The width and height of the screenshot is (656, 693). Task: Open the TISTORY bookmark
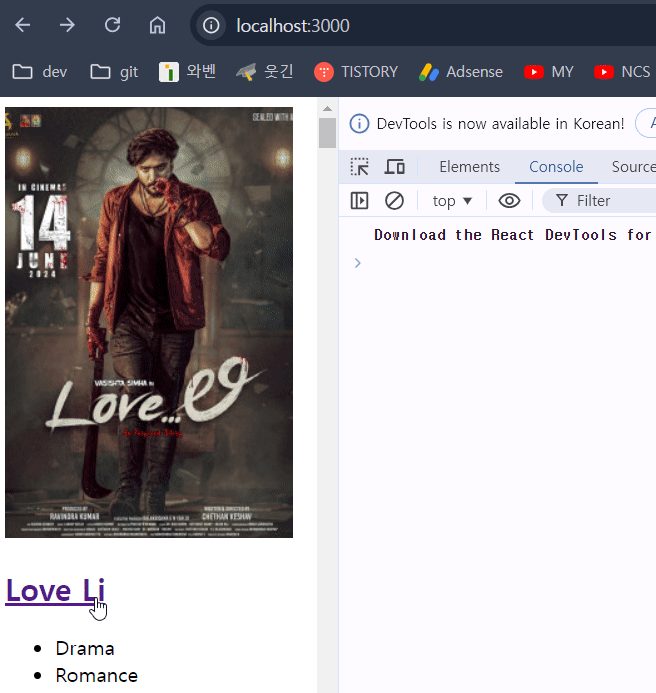click(x=356, y=72)
